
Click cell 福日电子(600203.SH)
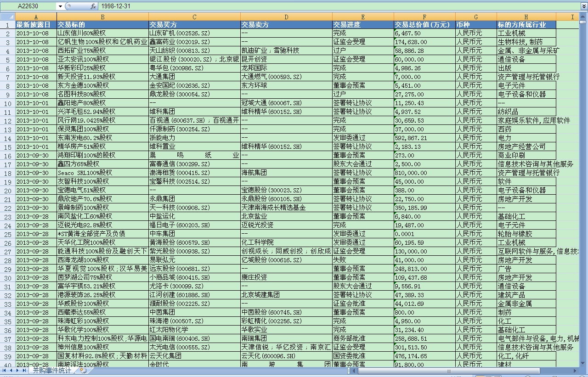pyautogui.click(x=194, y=225)
